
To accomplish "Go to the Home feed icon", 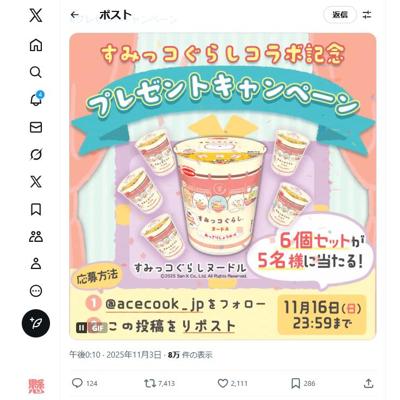I will (36, 45).
